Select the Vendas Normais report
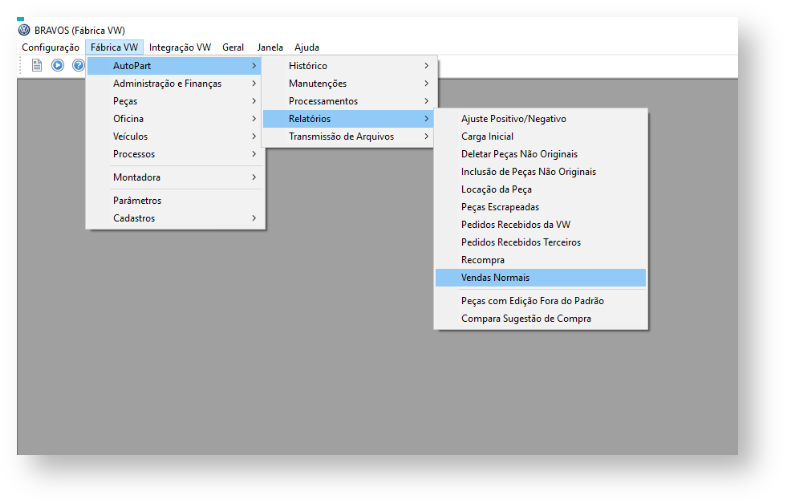This screenshot has height=503, width=786. point(541,277)
